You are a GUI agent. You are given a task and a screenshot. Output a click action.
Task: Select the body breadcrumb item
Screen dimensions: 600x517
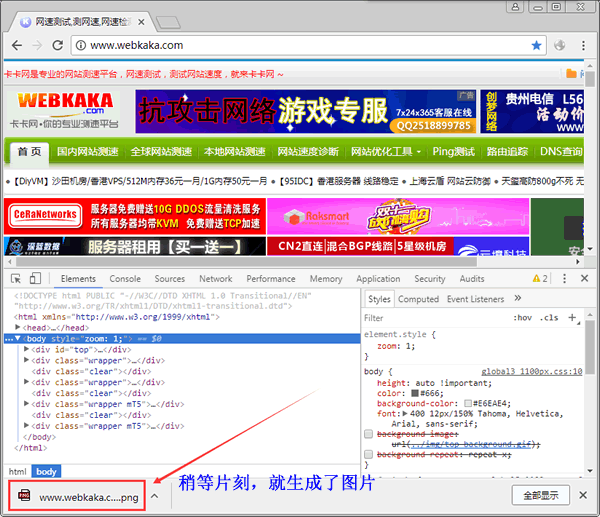click(46, 471)
